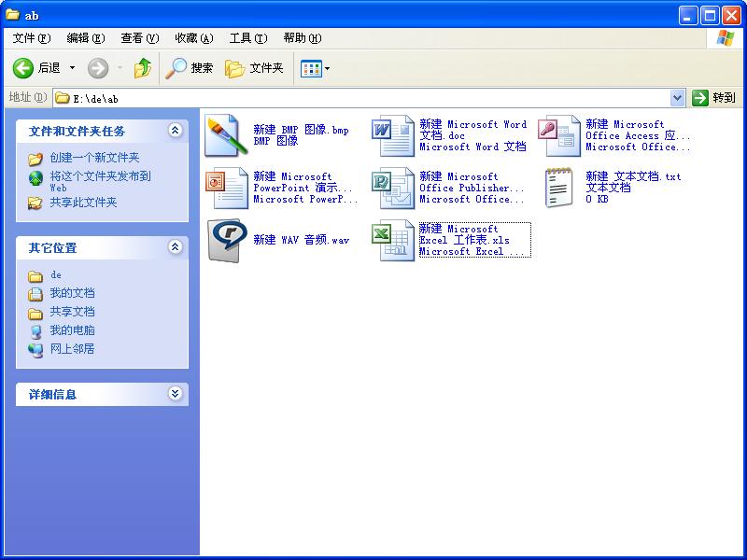Select file name 新建 Microsoft Excel 工作表.xls

coord(464,234)
